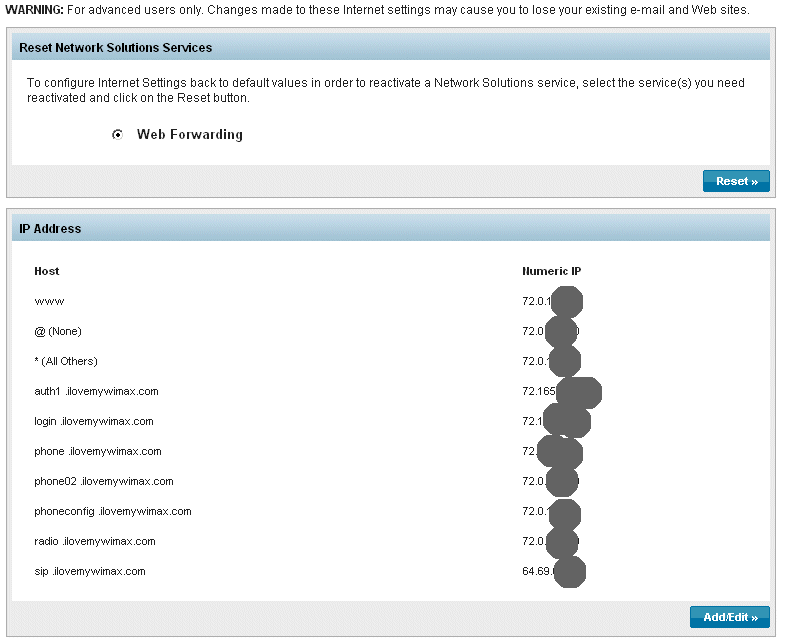
Task: Click the radio .ilovemywimax.com host
Action: (x=95, y=541)
